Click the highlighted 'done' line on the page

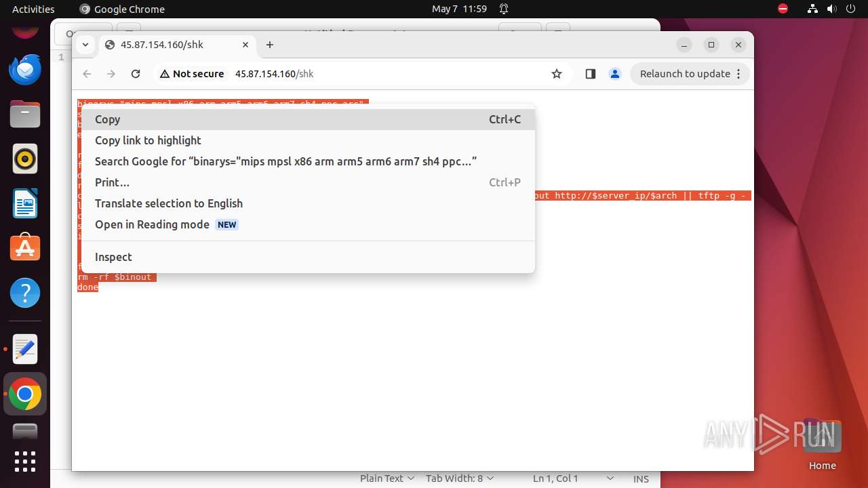point(87,287)
